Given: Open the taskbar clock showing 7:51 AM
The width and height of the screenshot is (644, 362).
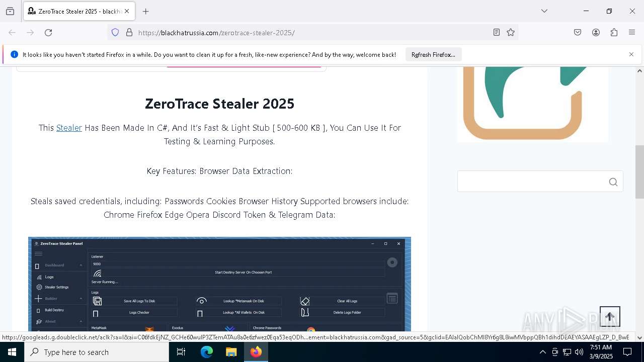Looking at the screenshot, I should pos(601,352).
